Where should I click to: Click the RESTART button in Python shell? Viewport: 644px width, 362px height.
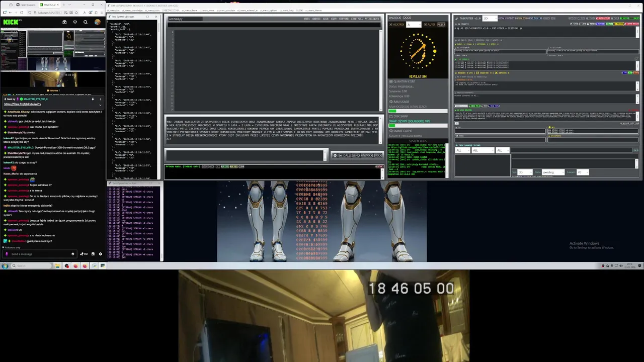(x=379, y=166)
